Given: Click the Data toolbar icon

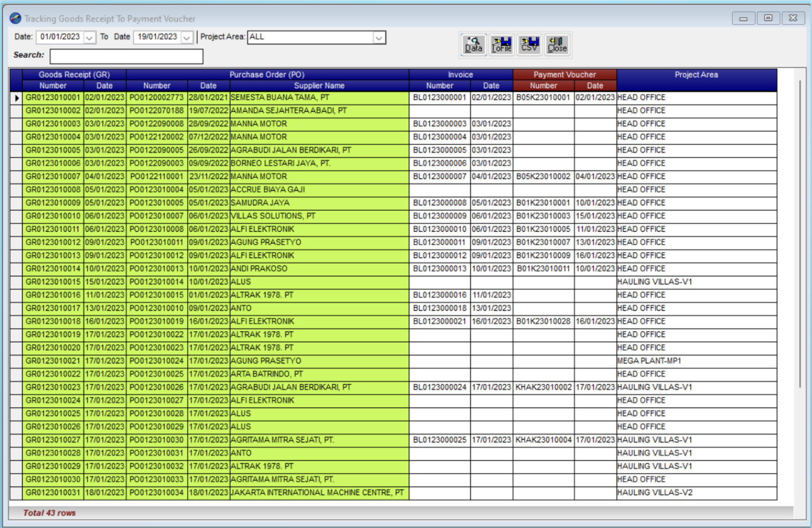Looking at the screenshot, I should [474, 44].
